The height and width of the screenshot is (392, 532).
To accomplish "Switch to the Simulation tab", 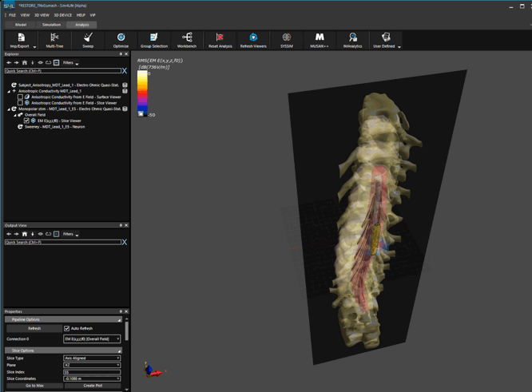I will [x=51, y=25].
